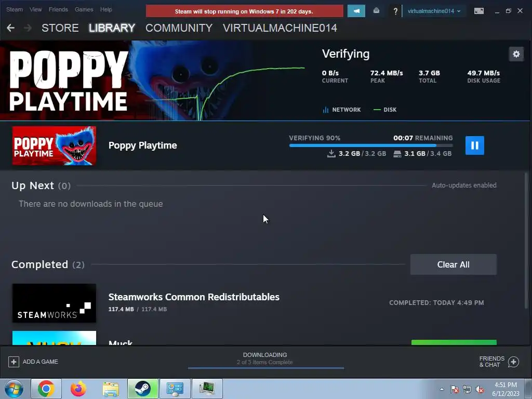Open the Friends menu
This screenshot has width=532, height=399.
tap(58, 9)
